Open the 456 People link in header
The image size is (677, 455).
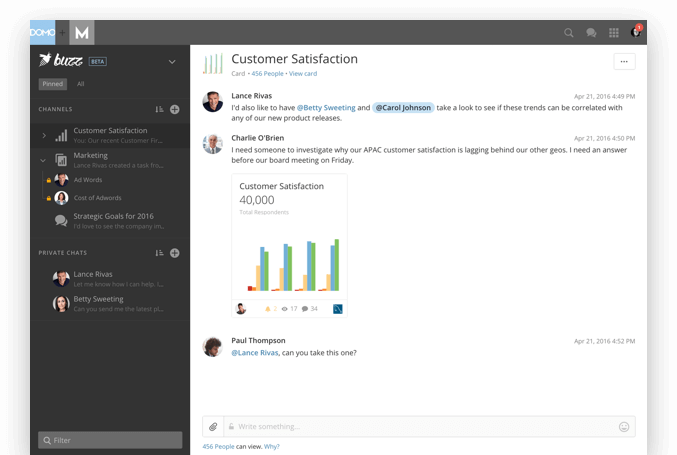tap(267, 73)
